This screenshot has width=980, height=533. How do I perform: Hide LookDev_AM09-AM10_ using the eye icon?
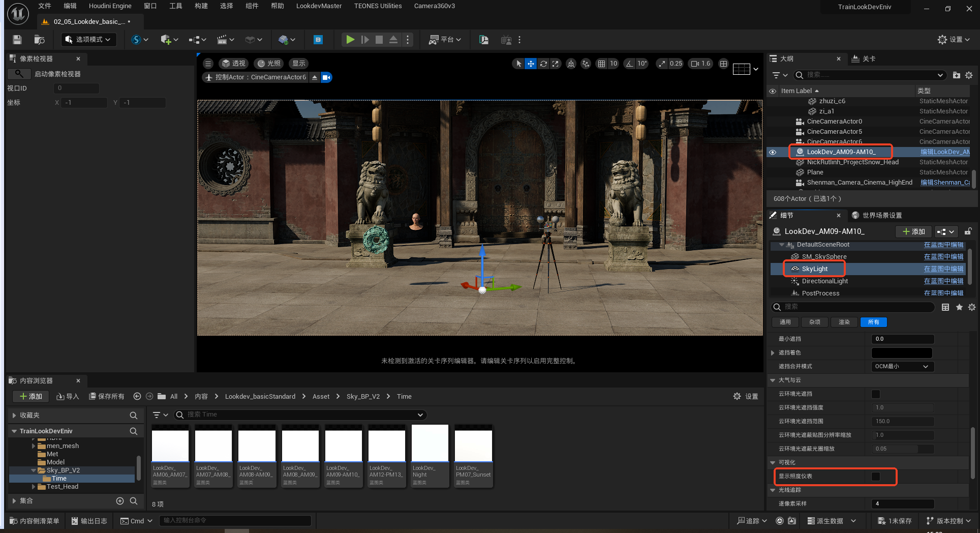773,152
